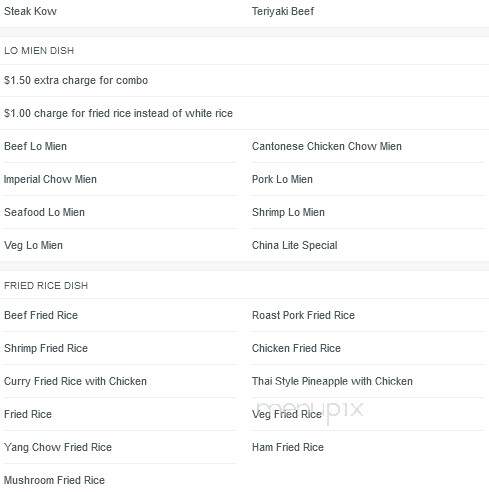Click Pork Lo Mien entry
The image size is (489, 492).
coord(282,179)
